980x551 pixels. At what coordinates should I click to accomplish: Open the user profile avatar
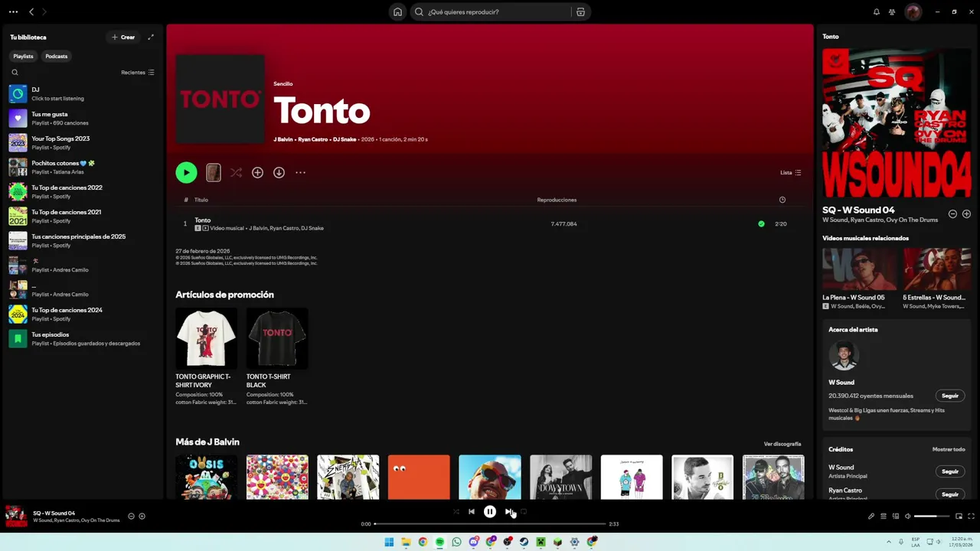pos(913,11)
